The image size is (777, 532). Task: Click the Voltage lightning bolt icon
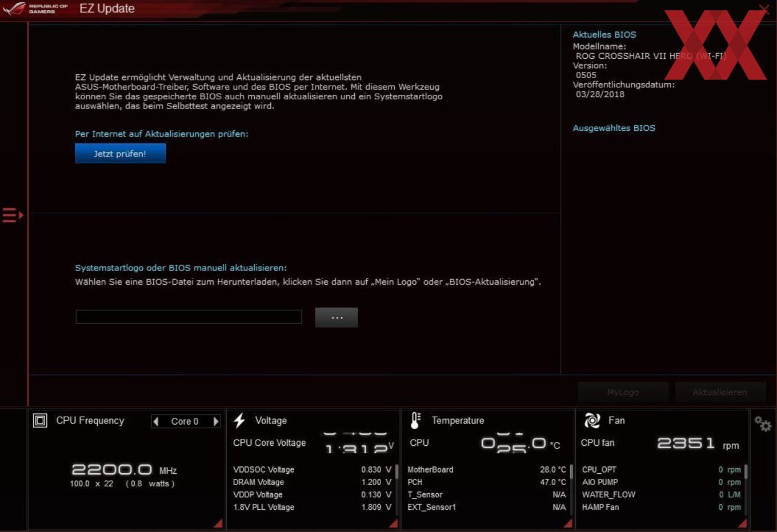point(239,421)
